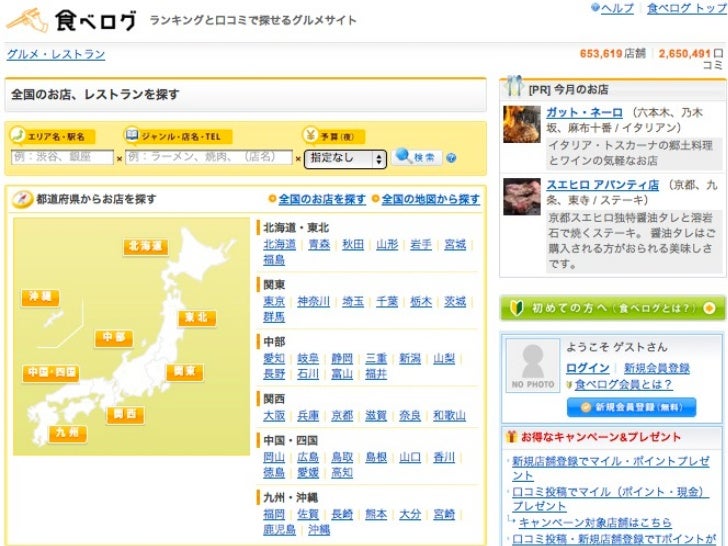
Task: Click the ログイン link
Action: 587,368
